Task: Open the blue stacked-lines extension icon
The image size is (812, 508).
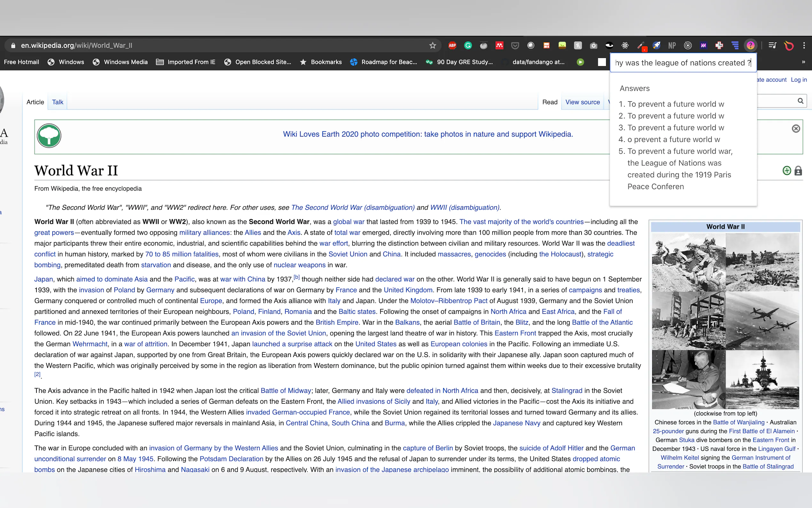Action: (x=735, y=45)
